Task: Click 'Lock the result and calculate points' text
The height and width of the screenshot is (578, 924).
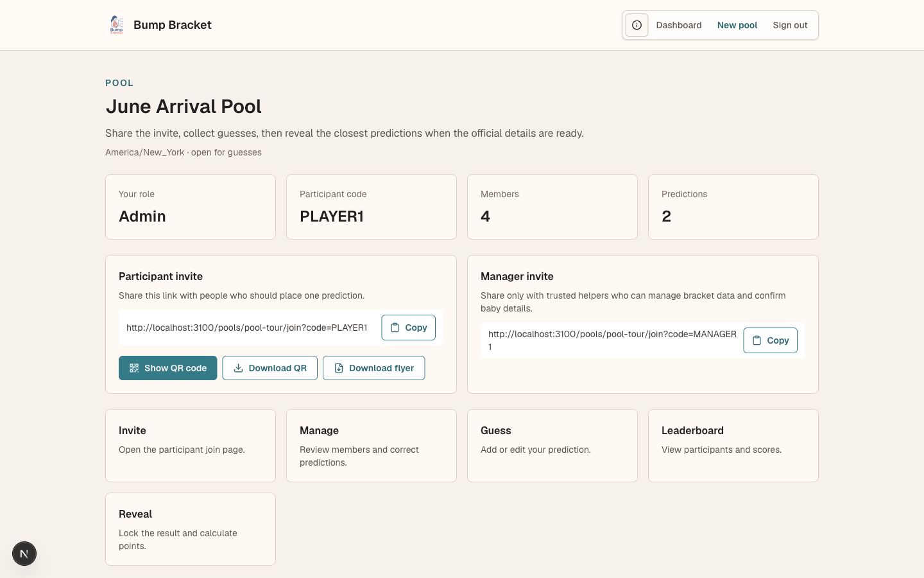Action: [x=178, y=539]
